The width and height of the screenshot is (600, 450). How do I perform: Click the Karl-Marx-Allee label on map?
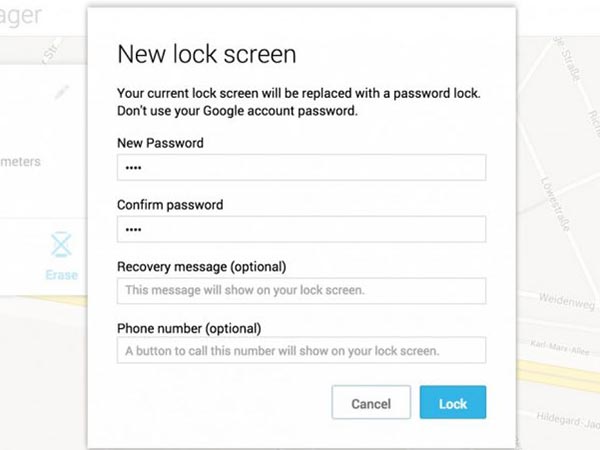560,347
